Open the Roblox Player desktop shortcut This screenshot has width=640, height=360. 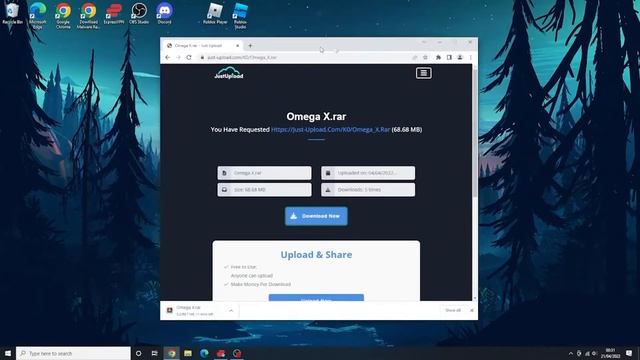tap(215, 13)
